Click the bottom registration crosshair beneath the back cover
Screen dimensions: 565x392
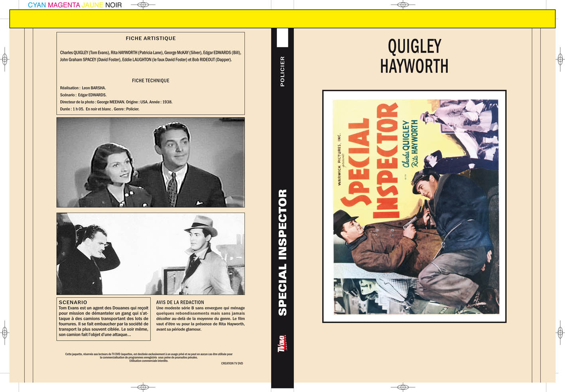click(x=143, y=387)
